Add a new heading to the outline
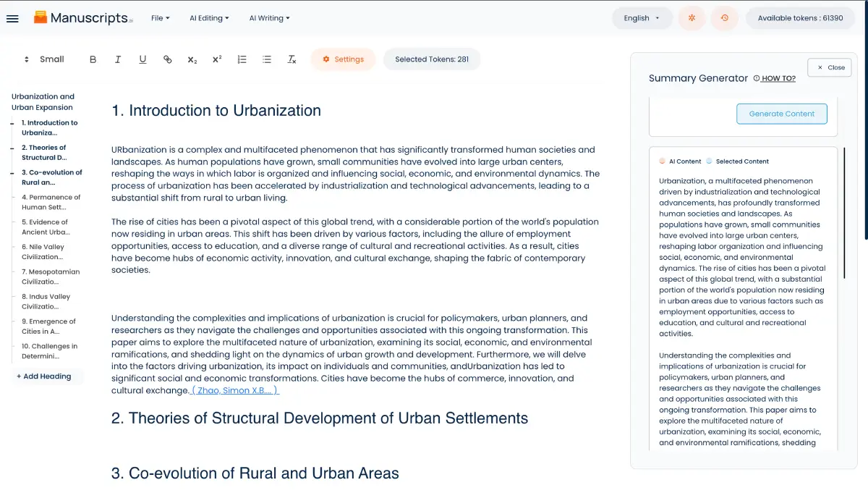The image size is (868, 493). tap(44, 376)
